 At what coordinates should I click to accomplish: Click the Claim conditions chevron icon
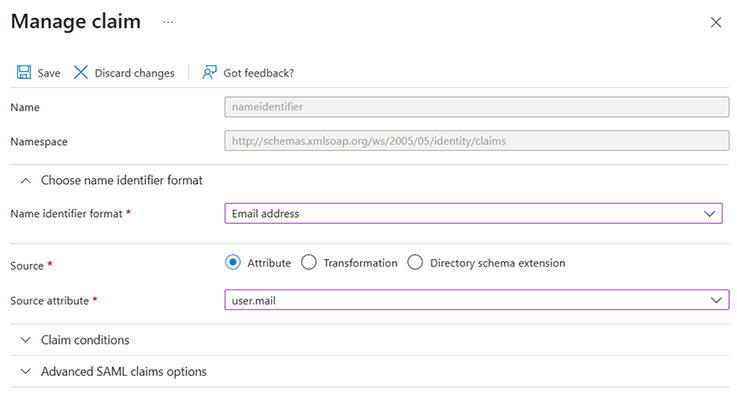[26, 340]
